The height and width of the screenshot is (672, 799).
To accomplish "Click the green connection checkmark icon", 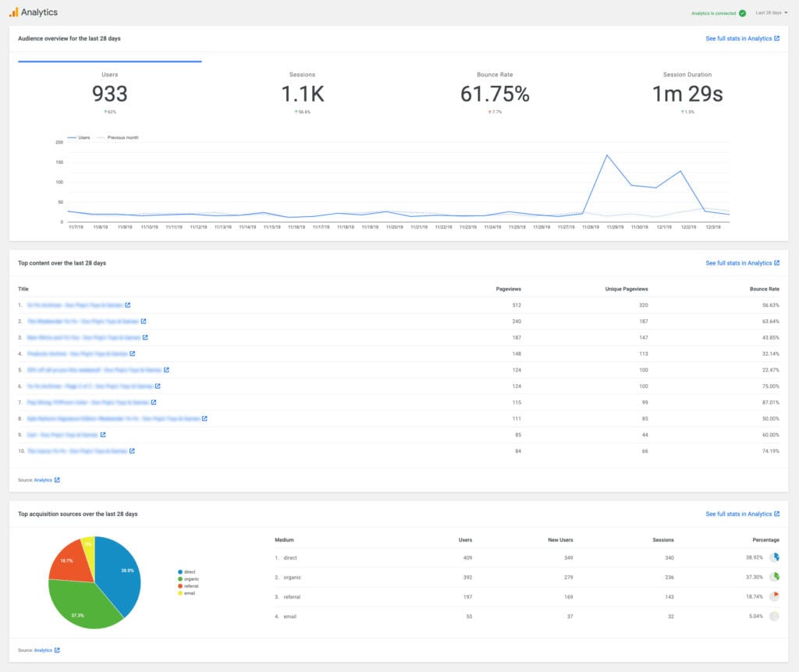I will pyautogui.click(x=741, y=12).
